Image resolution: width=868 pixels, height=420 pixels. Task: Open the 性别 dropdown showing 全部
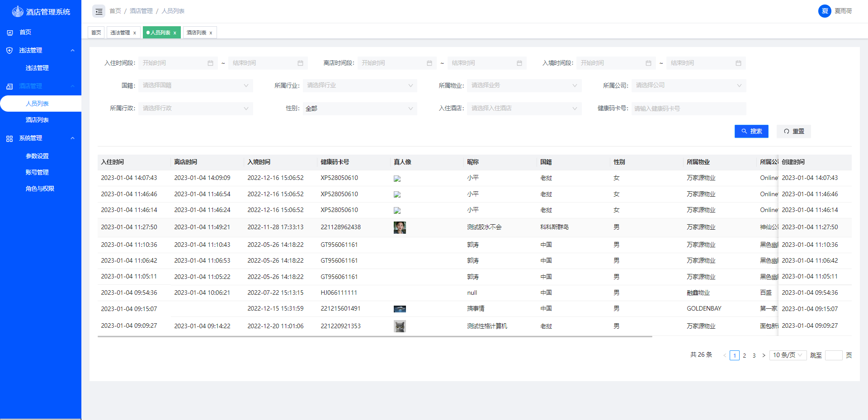coord(360,109)
